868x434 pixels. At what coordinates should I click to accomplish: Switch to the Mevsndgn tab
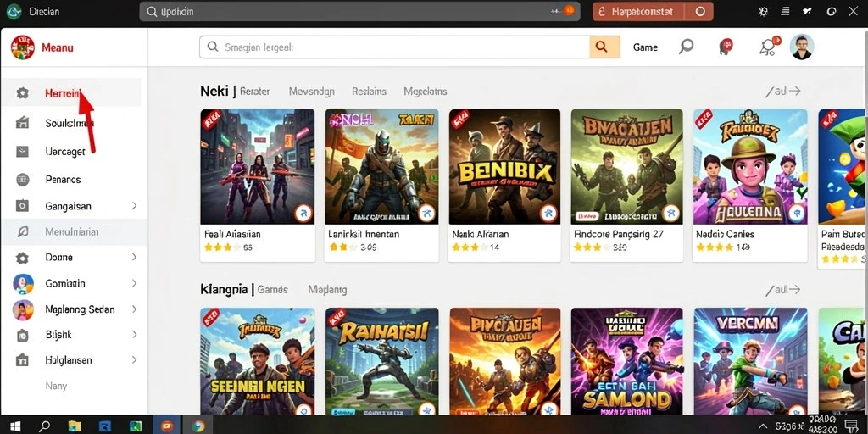coord(312,92)
